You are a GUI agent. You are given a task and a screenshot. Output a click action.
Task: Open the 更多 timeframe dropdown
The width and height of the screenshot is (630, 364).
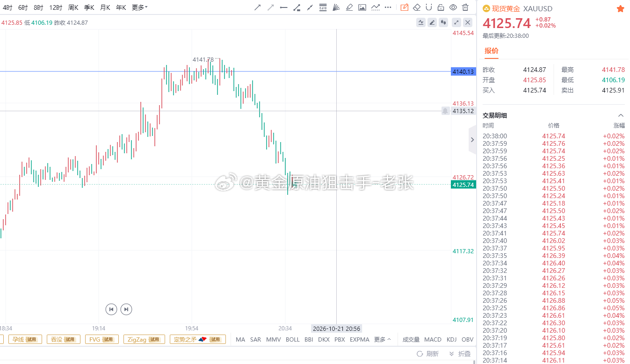139,7
